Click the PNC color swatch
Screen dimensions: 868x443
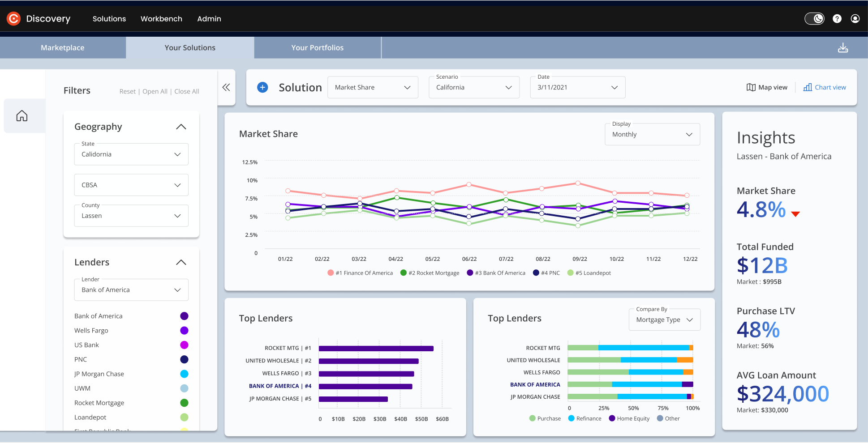(184, 359)
